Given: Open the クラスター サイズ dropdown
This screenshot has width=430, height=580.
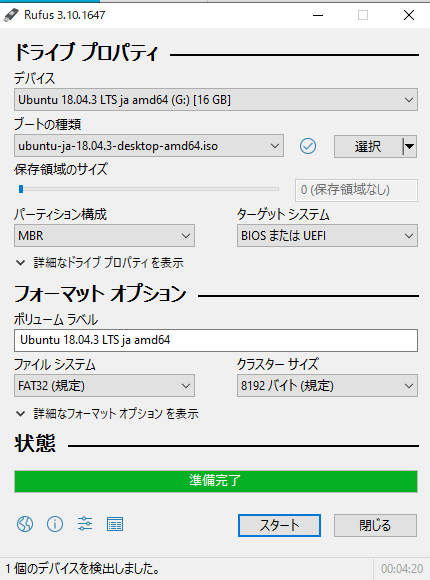Looking at the screenshot, I should tap(327, 386).
